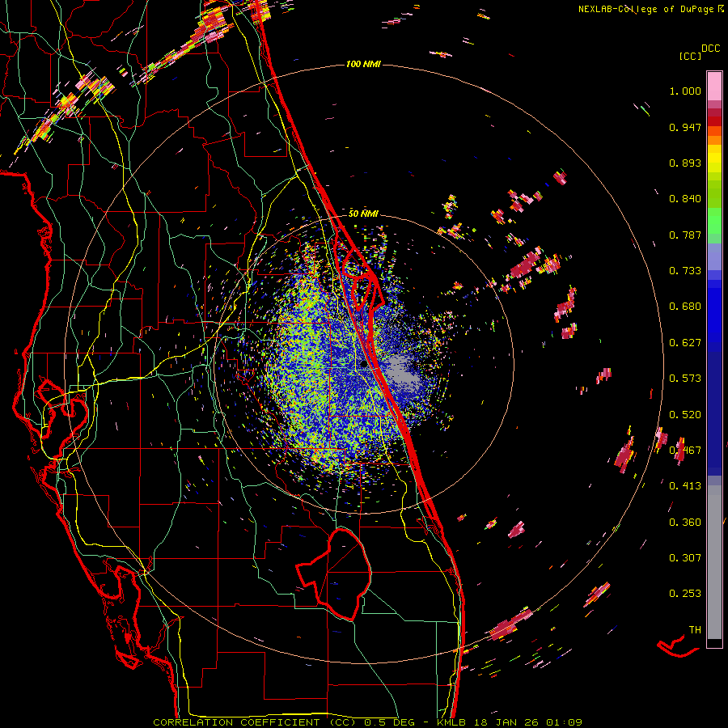Click the 18 JAN 26 date text
Screen dimensions: 728x728
click(508, 722)
